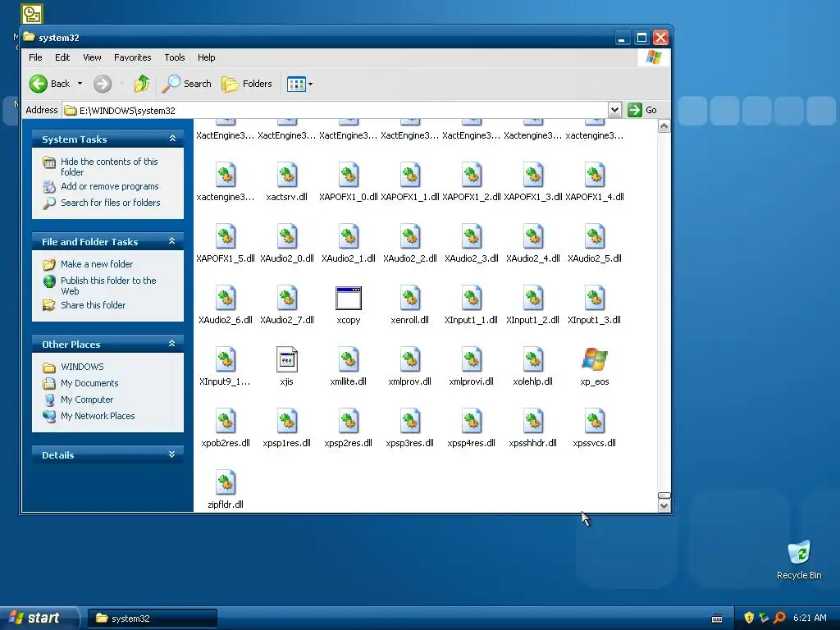
Task: Click Add or remove programs link
Action: coord(110,186)
